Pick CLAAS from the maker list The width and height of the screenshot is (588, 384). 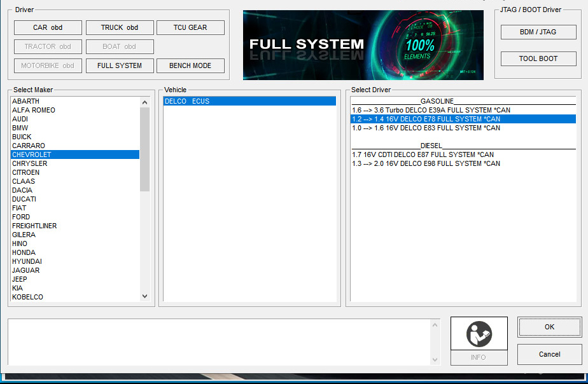point(75,181)
